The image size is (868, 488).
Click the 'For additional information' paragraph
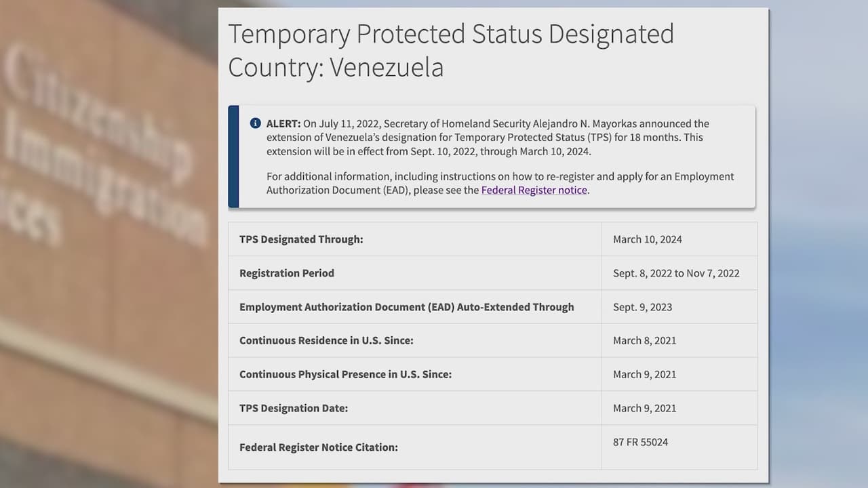500,183
